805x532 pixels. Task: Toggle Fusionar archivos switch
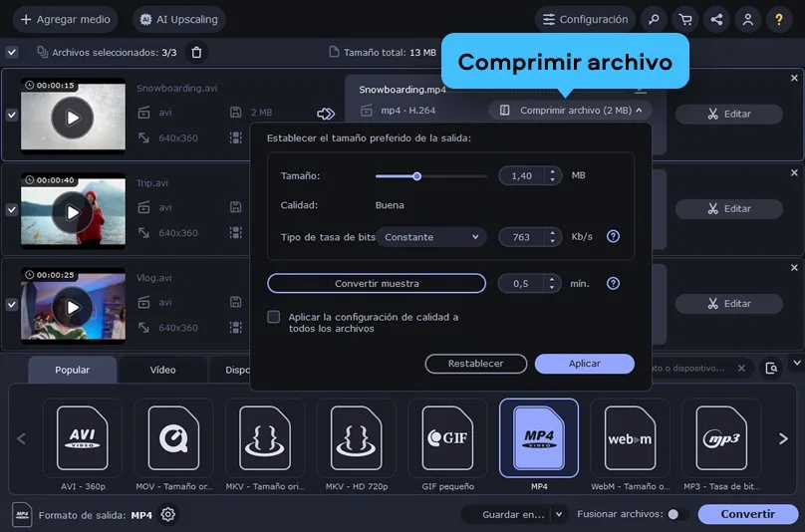coord(677,514)
